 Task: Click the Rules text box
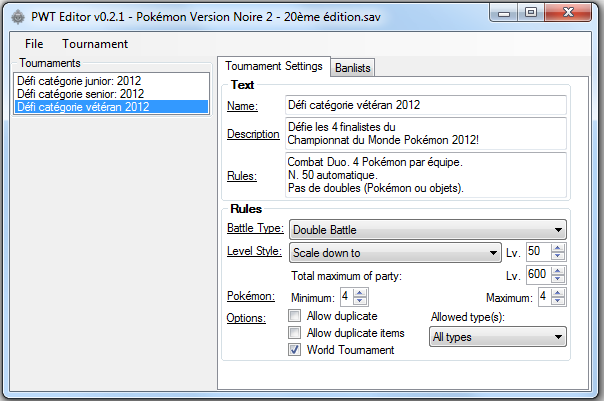(x=426, y=175)
